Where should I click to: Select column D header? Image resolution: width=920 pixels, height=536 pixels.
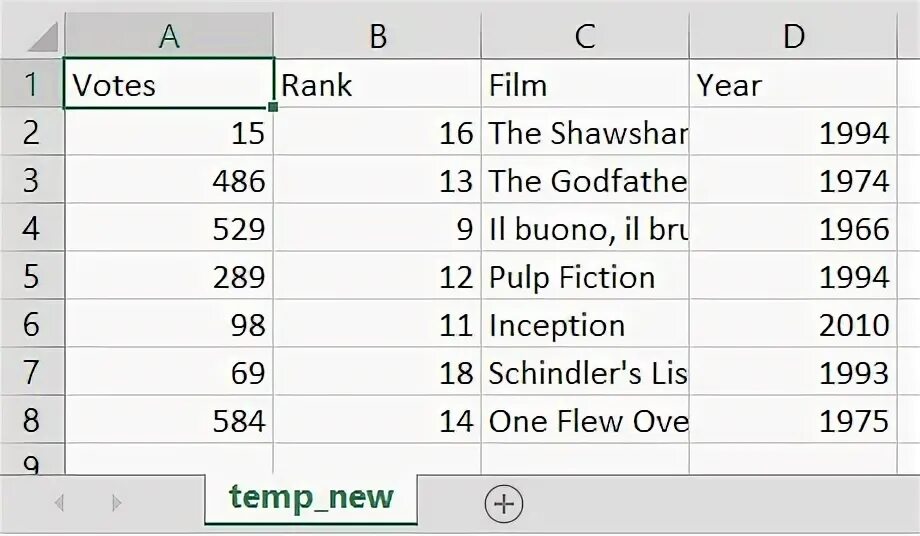tap(793, 37)
